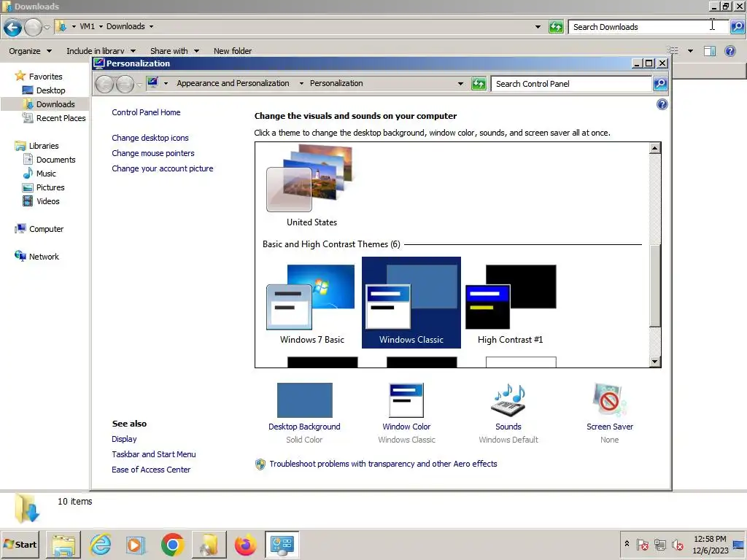Expand the Downloads address history dropdown

tap(538, 27)
